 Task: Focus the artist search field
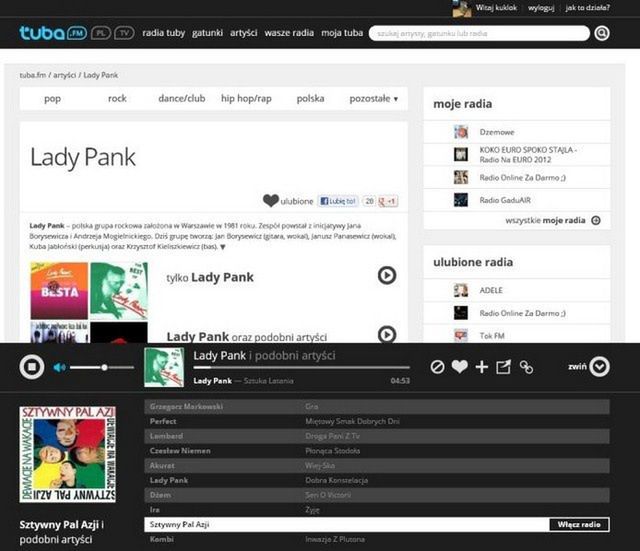coord(479,33)
